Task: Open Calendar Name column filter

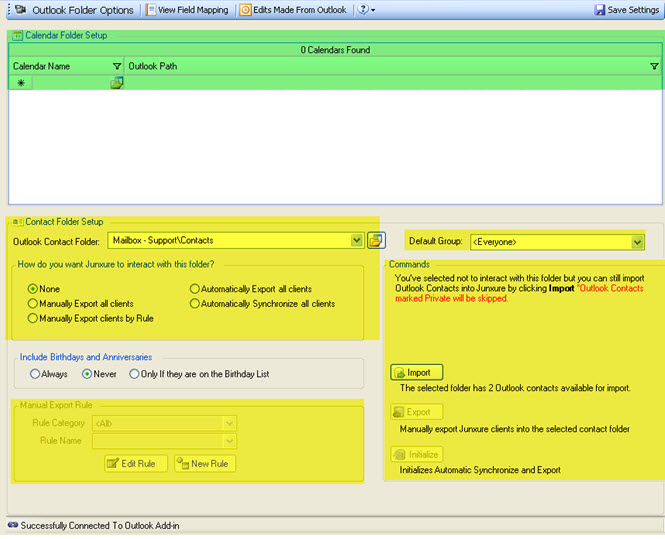Action: [x=117, y=66]
